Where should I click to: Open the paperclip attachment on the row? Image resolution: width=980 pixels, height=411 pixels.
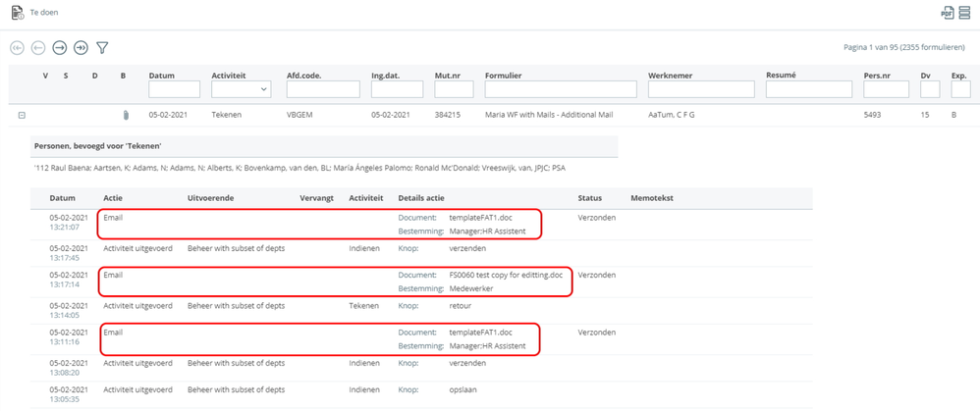125,115
